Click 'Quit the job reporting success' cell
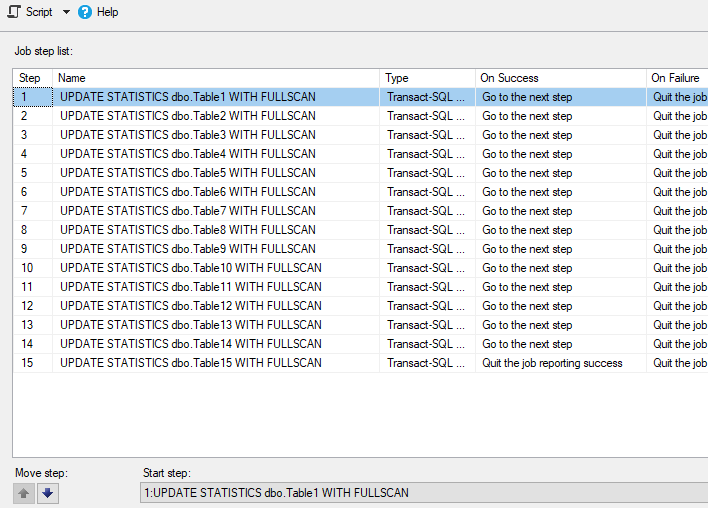This screenshot has height=508, width=708. [552, 363]
